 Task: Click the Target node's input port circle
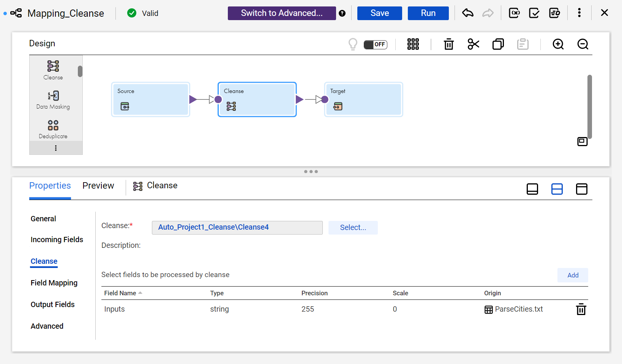coord(325,99)
